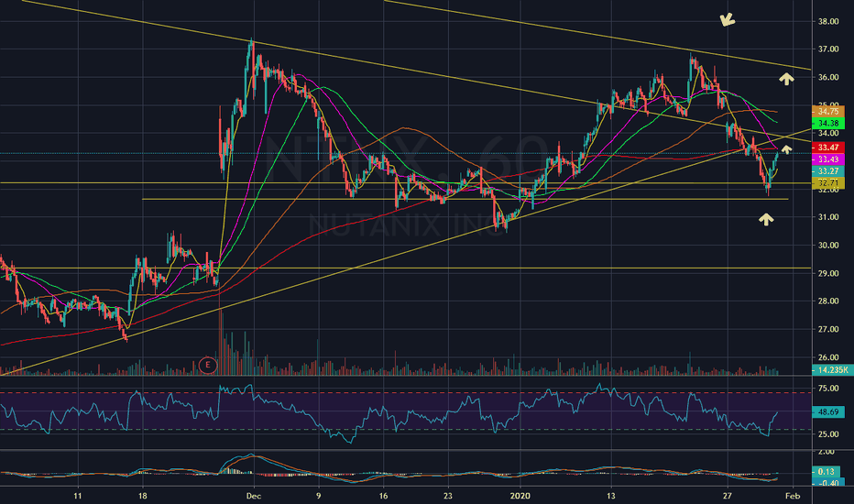Click the 'Feb' date label on time axis
Image resolution: width=854 pixels, height=504 pixels.
click(793, 496)
